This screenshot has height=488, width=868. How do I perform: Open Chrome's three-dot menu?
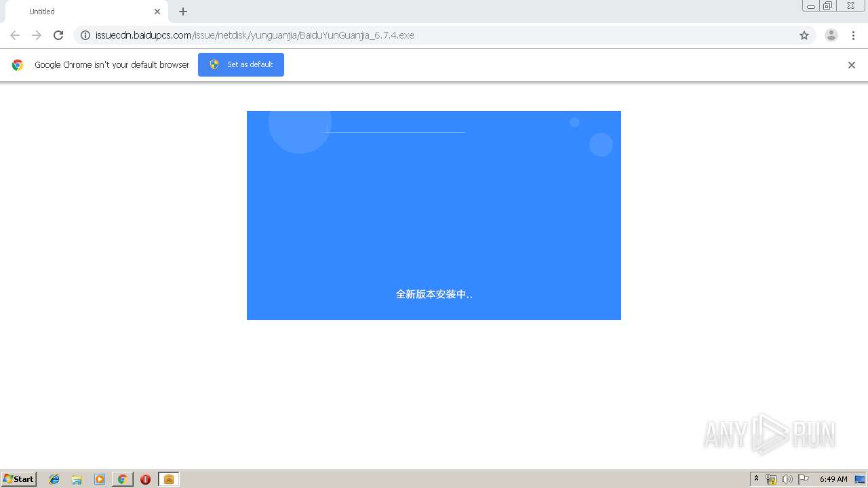tap(853, 35)
